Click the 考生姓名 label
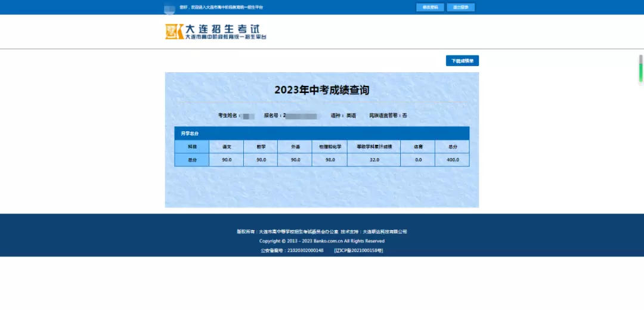 [229, 116]
